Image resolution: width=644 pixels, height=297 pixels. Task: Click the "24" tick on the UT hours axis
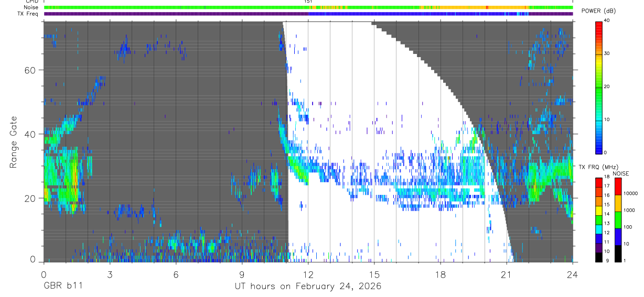(573, 274)
